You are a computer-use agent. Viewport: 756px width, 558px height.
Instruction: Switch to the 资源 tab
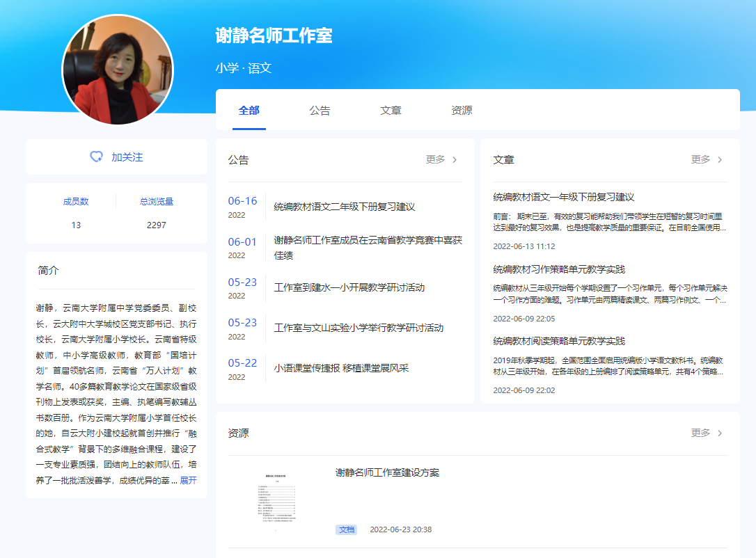click(462, 111)
